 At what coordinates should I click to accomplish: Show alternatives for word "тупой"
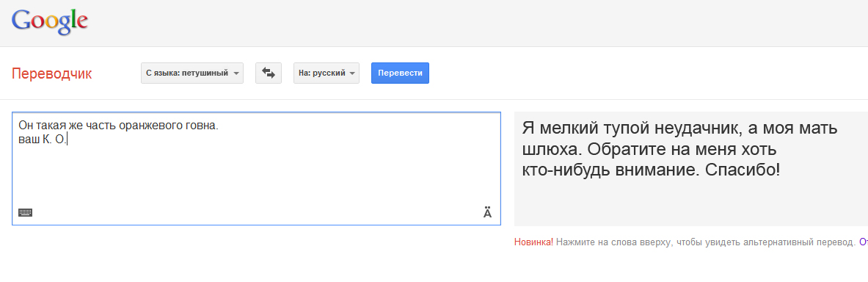click(611, 129)
